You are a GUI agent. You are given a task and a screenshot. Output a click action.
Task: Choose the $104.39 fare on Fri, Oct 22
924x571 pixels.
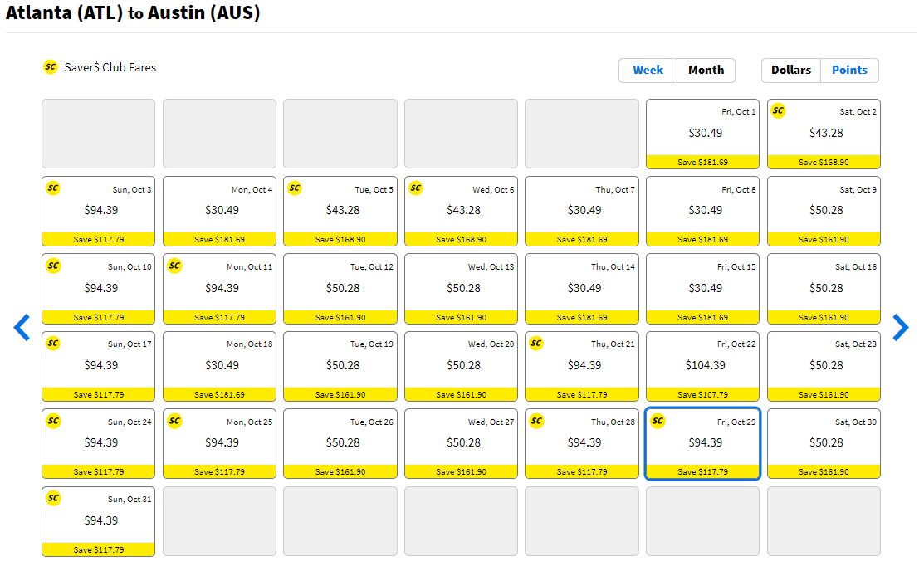click(x=702, y=366)
